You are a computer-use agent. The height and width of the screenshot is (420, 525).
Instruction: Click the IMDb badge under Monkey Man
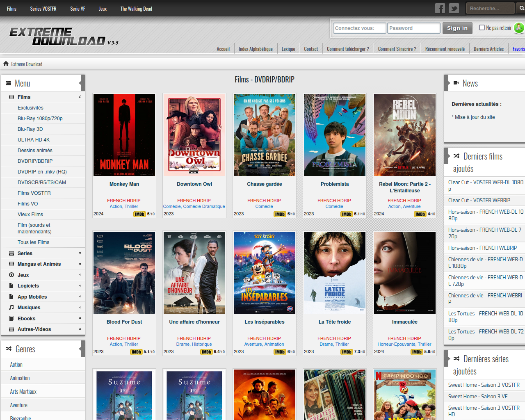pos(139,214)
